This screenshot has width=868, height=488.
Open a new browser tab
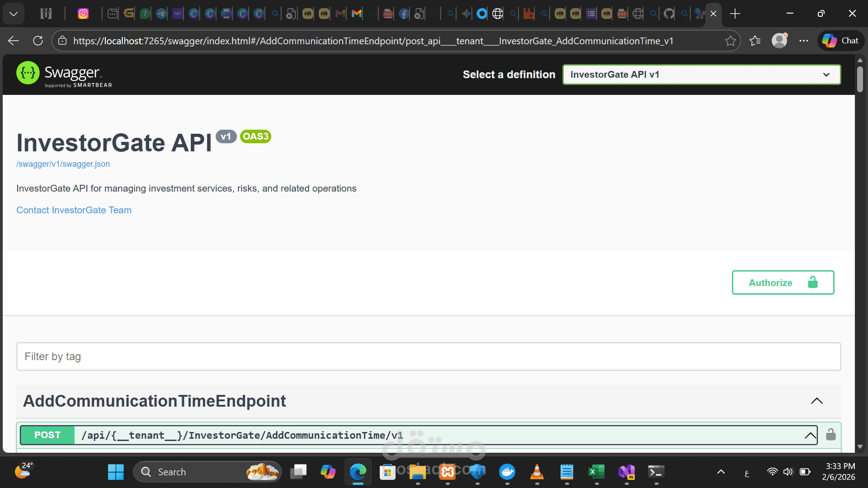735,14
